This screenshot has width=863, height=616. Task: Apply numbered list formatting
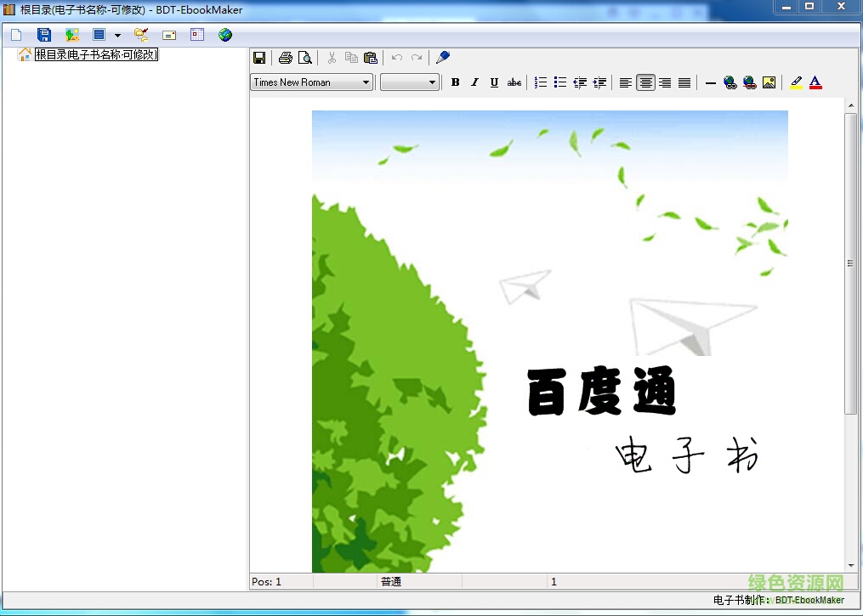point(540,82)
